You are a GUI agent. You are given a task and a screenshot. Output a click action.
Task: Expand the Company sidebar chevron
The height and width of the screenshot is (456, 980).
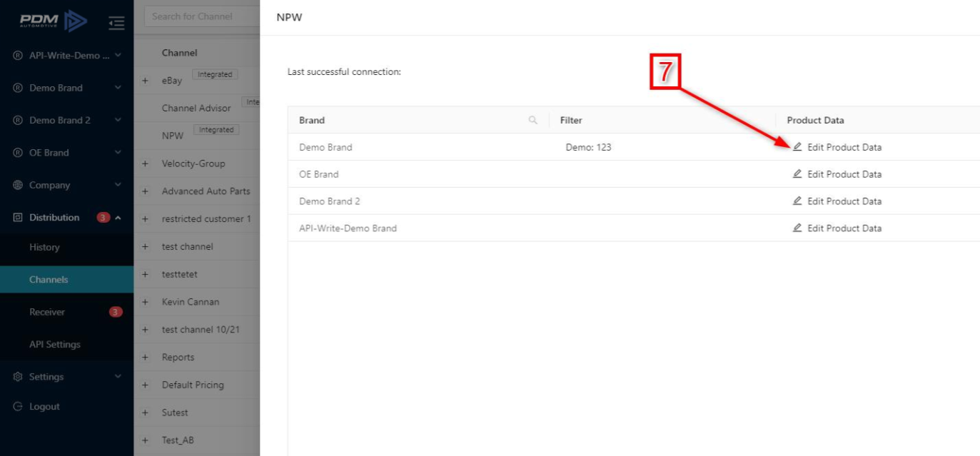click(118, 185)
